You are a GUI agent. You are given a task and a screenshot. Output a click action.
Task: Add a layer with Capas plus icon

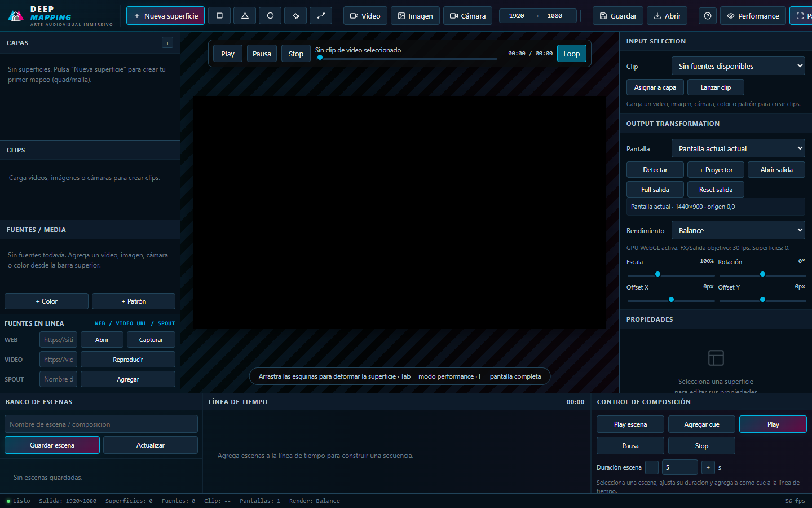(x=167, y=43)
